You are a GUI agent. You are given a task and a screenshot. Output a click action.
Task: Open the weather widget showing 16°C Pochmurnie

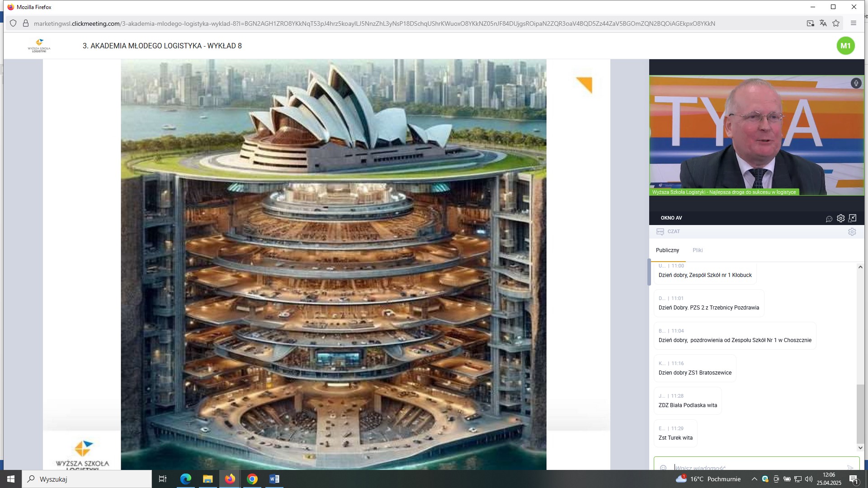(708, 479)
